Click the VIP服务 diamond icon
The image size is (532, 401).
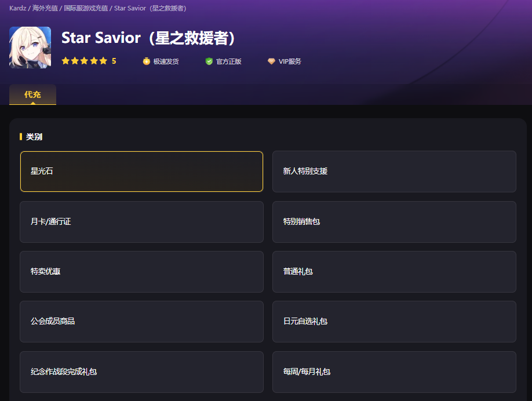tap(271, 61)
